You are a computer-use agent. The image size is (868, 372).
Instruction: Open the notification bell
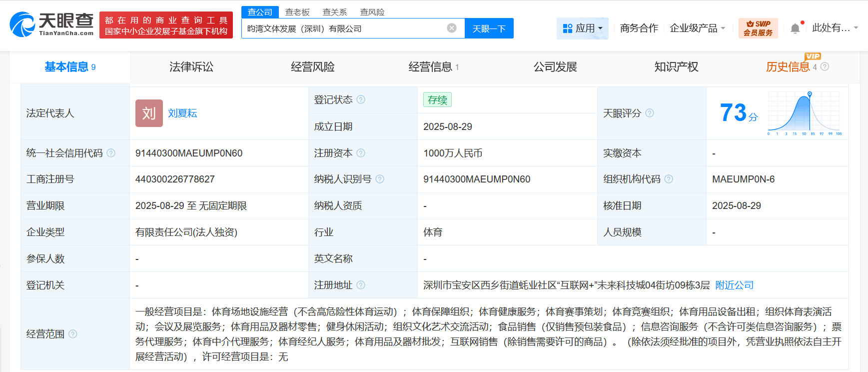point(795,28)
